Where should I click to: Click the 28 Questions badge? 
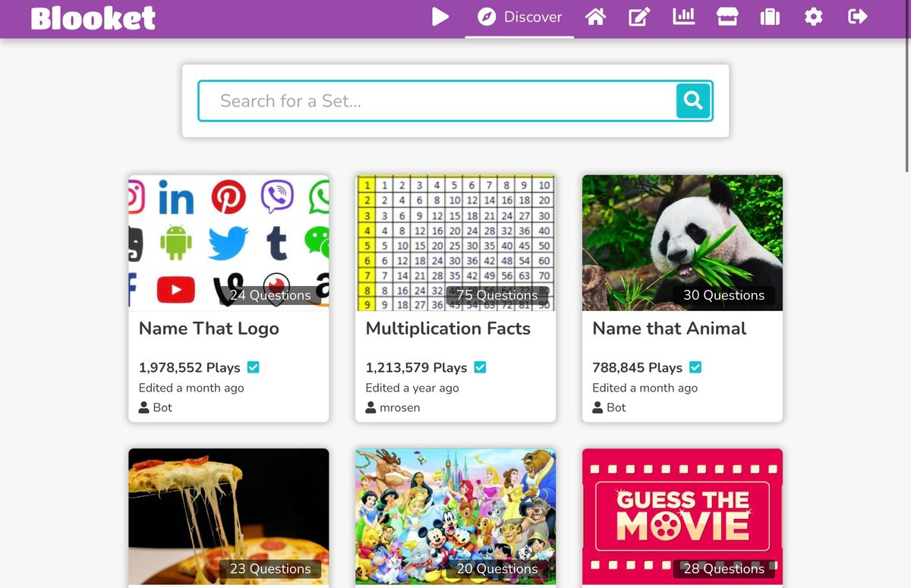(723, 569)
